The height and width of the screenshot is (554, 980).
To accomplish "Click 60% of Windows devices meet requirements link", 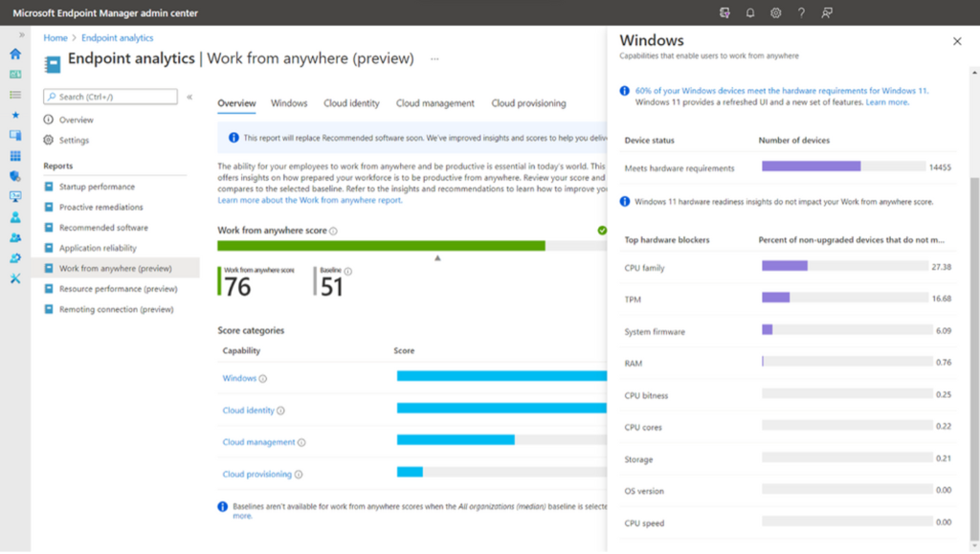I will tap(782, 91).
